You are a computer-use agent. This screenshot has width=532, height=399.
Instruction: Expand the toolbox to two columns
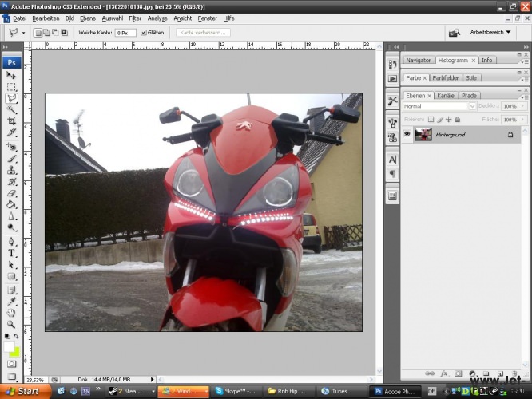6,47
